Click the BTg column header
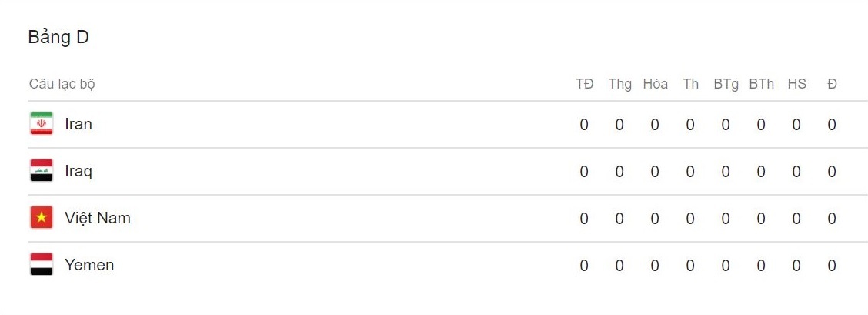The height and width of the screenshot is (315, 868). (726, 84)
